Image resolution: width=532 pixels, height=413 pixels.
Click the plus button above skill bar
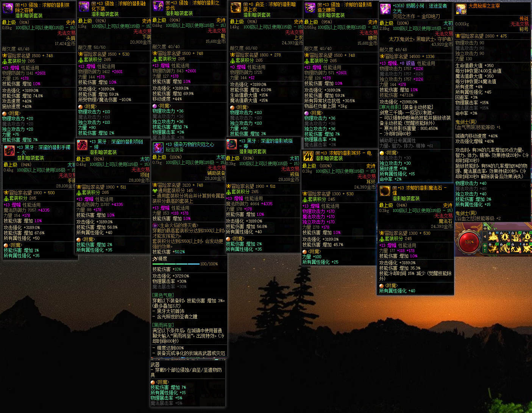coord(485,229)
